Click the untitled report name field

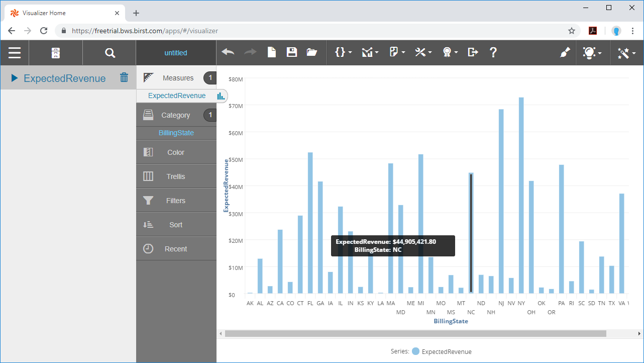coord(176,52)
